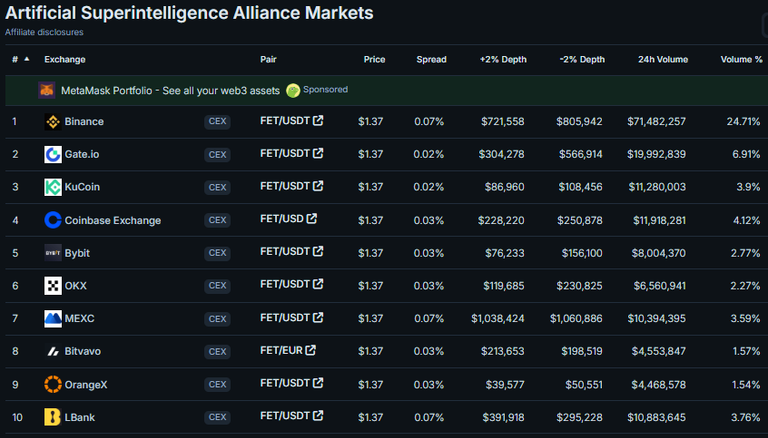Sort table by +2% Depth column
The width and height of the screenshot is (768, 438).
point(503,59)
